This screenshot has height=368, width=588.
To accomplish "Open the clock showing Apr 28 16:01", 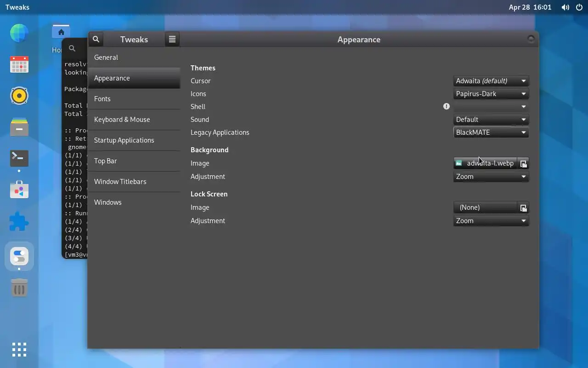I will coord(530,7).
